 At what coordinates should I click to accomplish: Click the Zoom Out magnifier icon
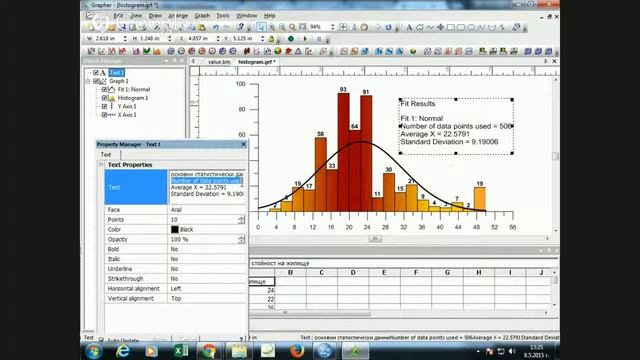[282, 27]
